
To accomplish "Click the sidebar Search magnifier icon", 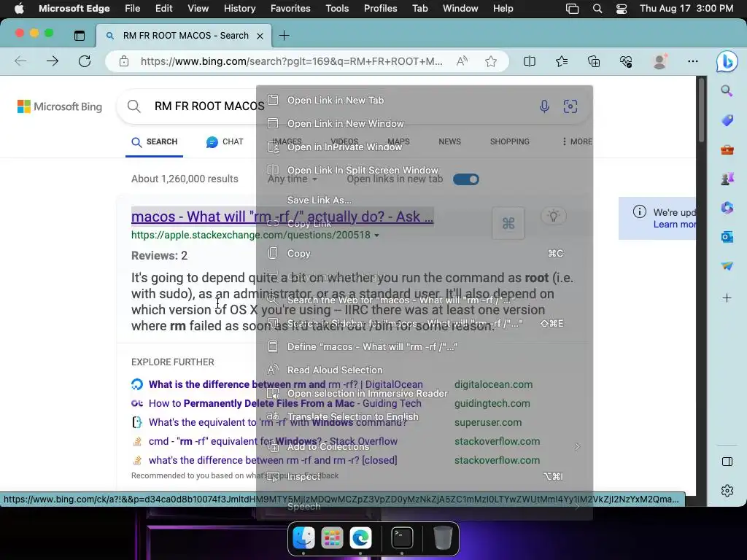I will pyautogui.click(x=727, y=90).
